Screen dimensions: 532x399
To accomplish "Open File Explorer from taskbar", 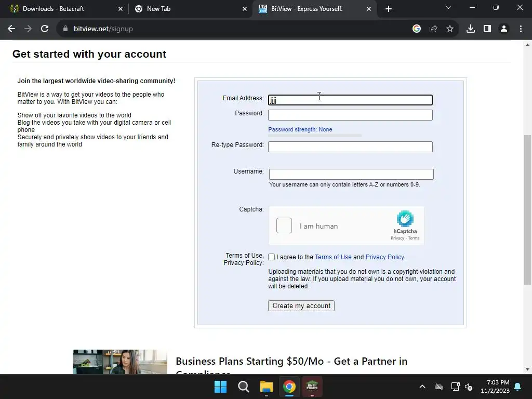I will coord(267,387).
